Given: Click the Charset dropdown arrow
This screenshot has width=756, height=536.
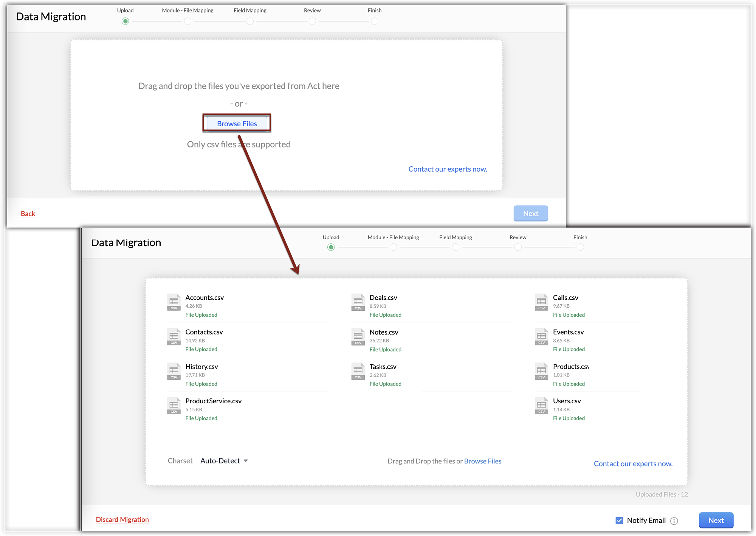Looking at the screenshot, I should [246, 461].
